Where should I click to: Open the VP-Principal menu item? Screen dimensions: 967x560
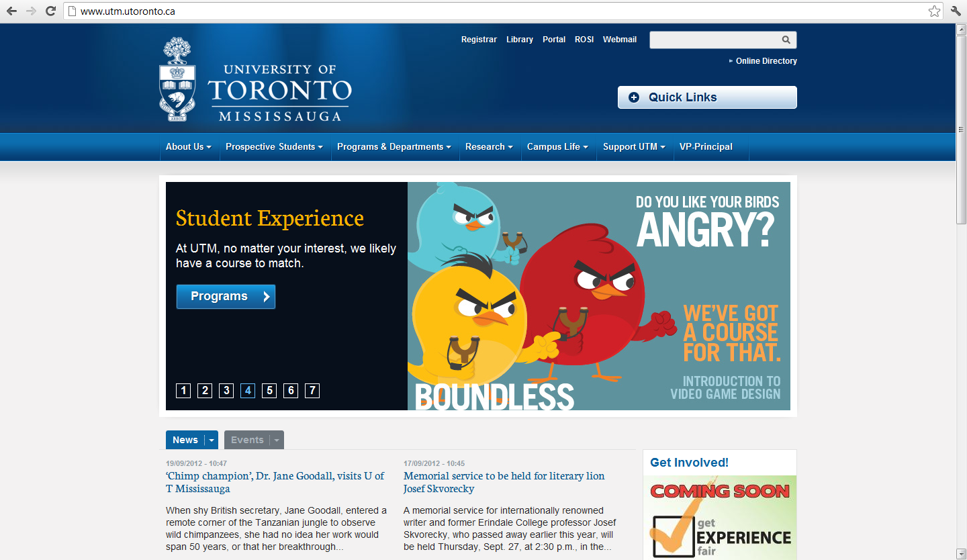point(706,146)
